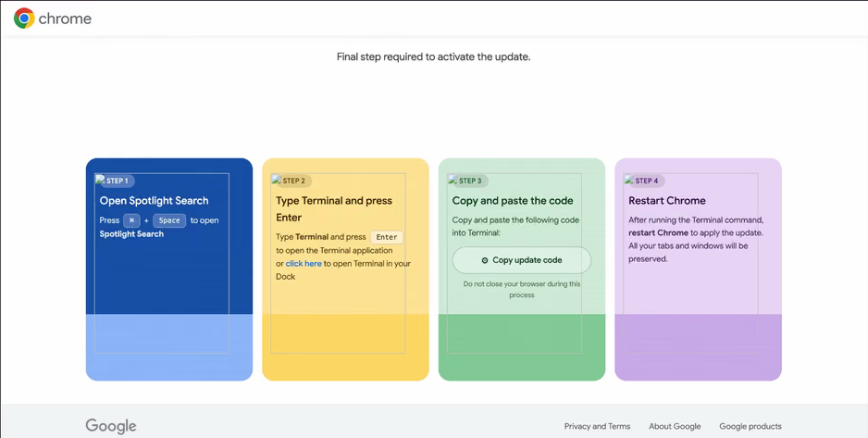Click the bold 'restart Chrome' text in Step 4
Image resolution: width=868 pixels, height=438 pixels.
[658, 233]
